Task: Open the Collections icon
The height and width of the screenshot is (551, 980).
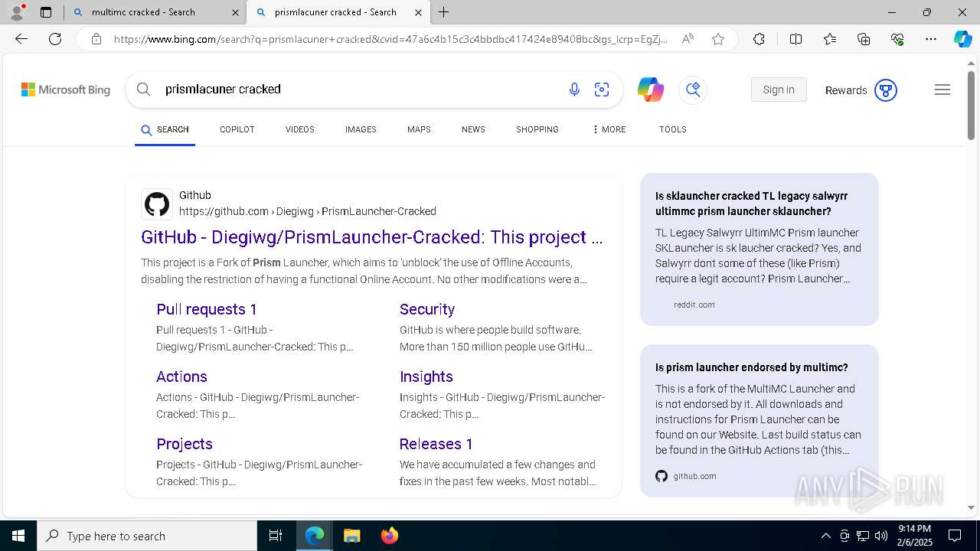Action: (864, 39)
